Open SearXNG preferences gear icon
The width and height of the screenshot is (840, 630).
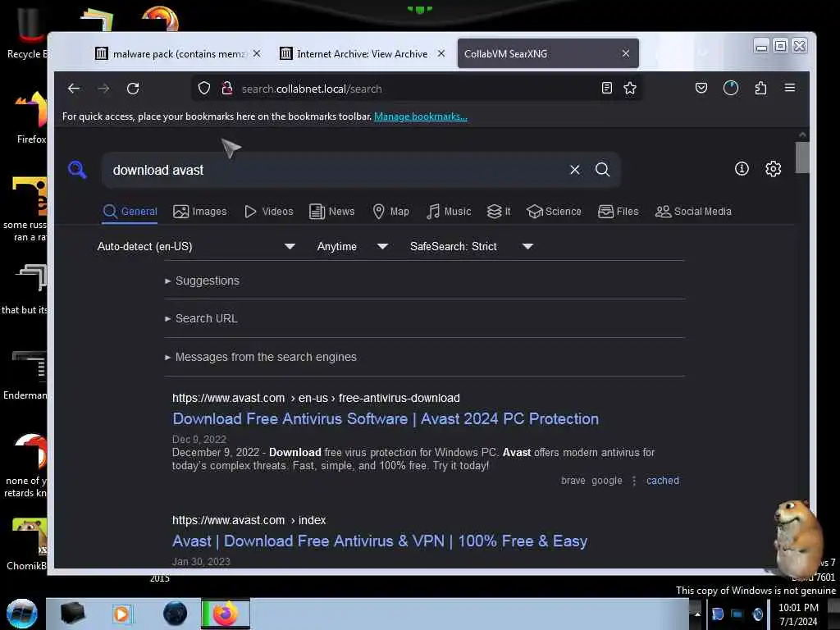773,169
